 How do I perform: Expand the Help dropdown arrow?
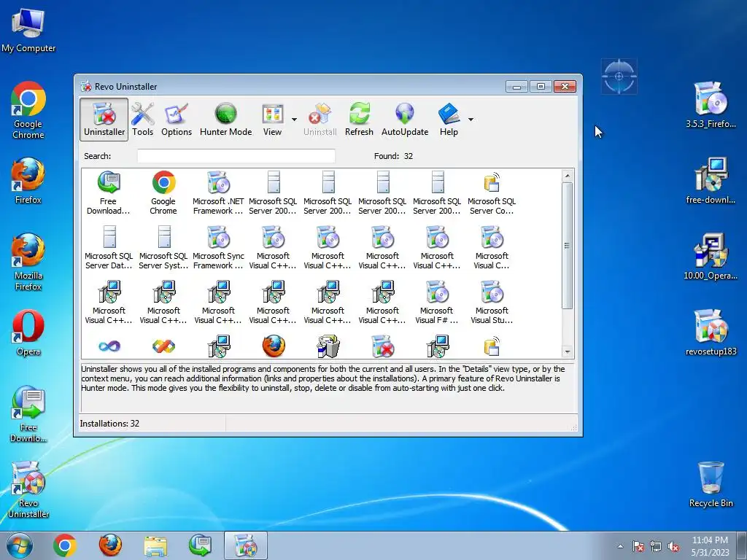point(471,120)
